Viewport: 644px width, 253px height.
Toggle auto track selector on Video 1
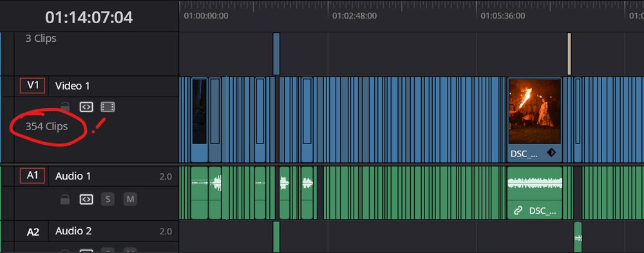click(x=86, y=108)
